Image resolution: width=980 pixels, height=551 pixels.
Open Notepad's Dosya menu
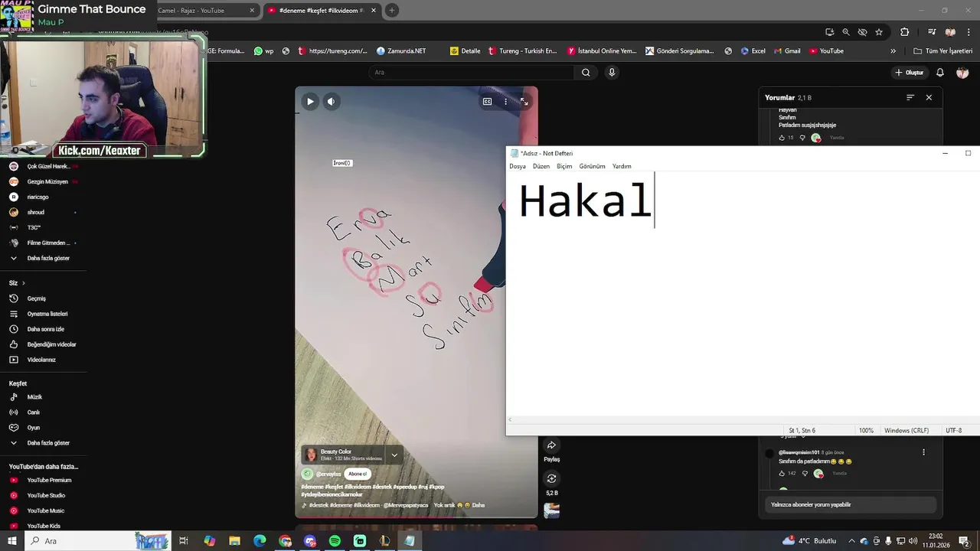(518, 166)
